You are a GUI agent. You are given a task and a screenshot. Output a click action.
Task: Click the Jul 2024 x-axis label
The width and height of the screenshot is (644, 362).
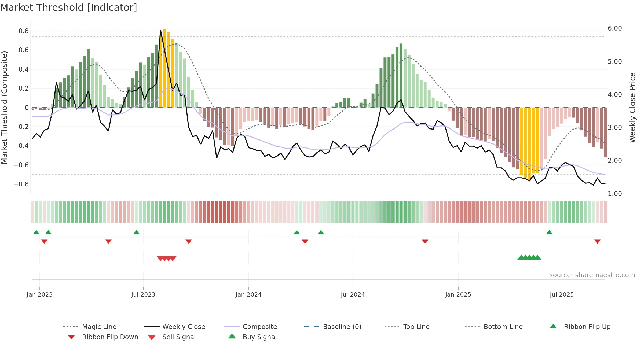(353, 294)
